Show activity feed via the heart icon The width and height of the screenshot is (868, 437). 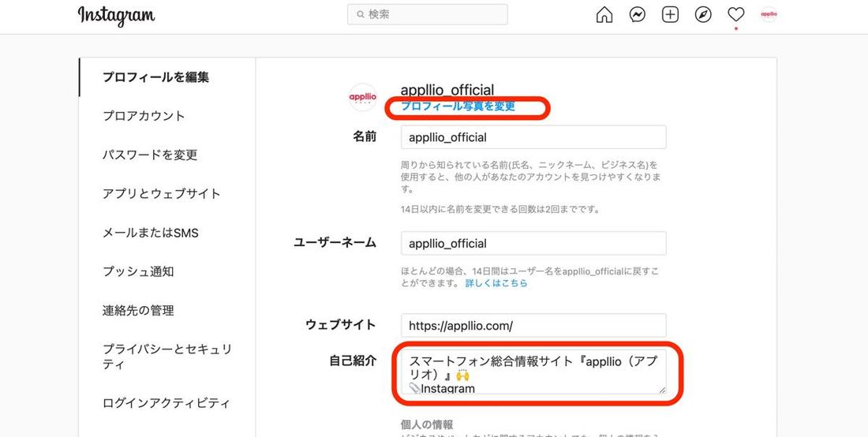[735, 15]
